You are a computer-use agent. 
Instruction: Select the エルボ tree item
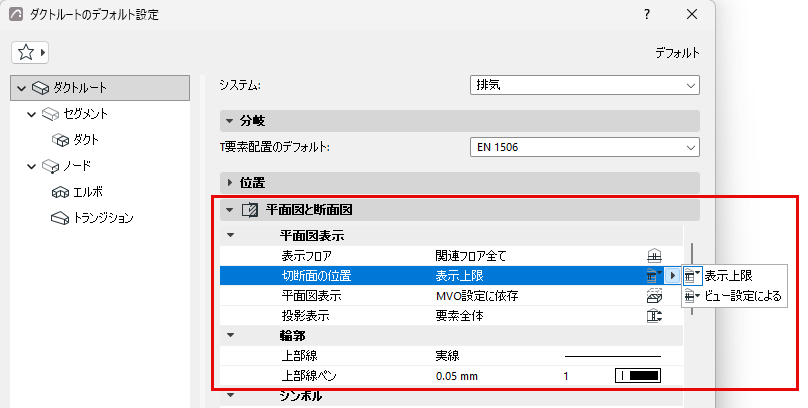[x=88, y=192]
